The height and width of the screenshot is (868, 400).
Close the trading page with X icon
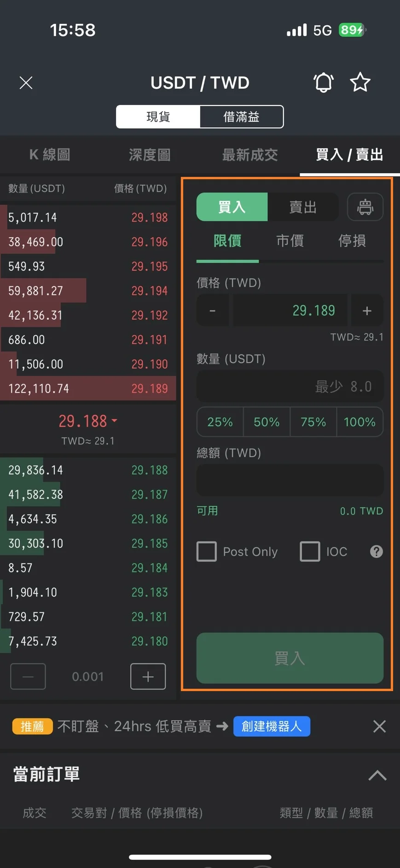click(26, 83)
